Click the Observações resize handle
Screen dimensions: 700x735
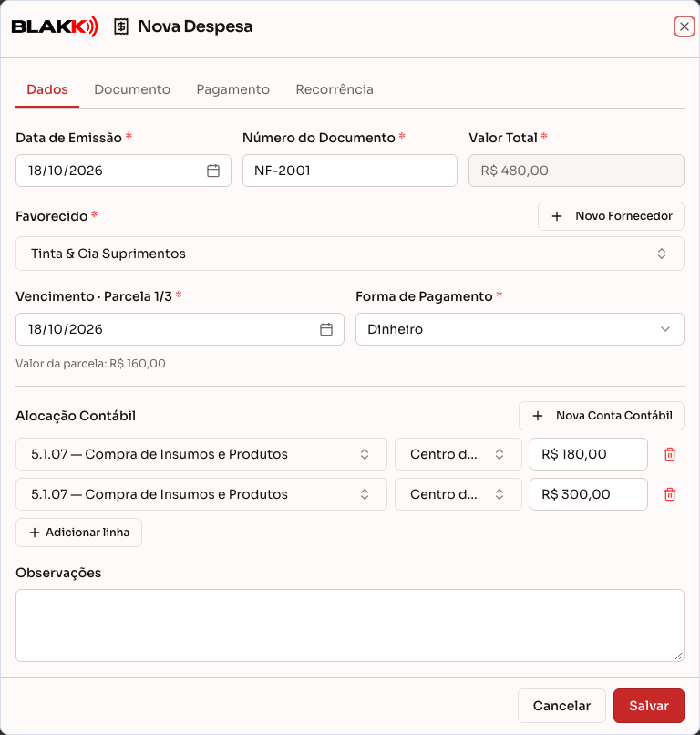click(678, 657)
